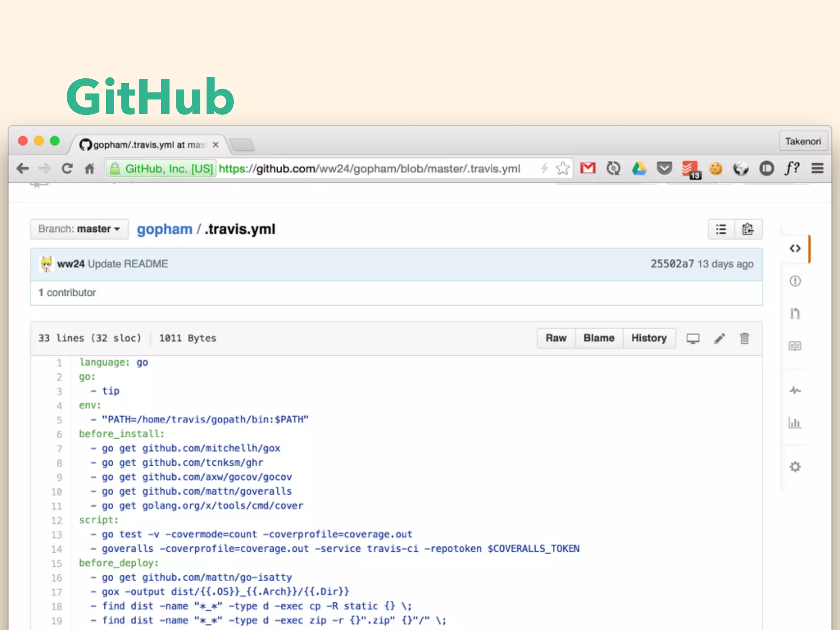The image size is (840, 630).
Task: Expand the Branch: master dropdown
Action: pos(79,229)
